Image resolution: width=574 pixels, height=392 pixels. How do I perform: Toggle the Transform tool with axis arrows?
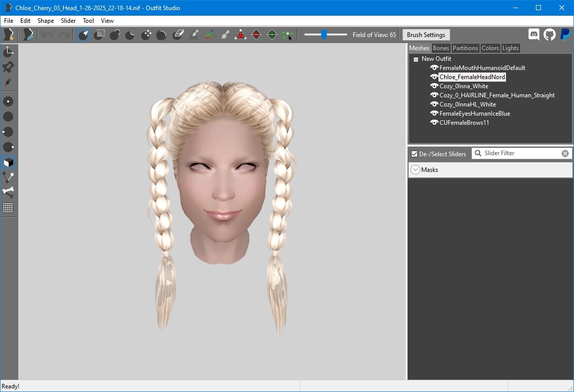[x=8, y=52]
